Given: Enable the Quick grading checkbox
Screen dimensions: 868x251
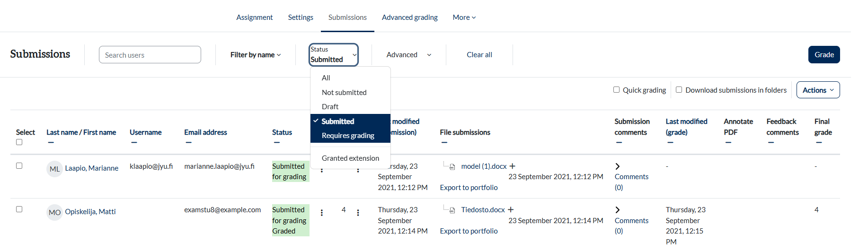Looking at the screenshot, I should [616, 90].
